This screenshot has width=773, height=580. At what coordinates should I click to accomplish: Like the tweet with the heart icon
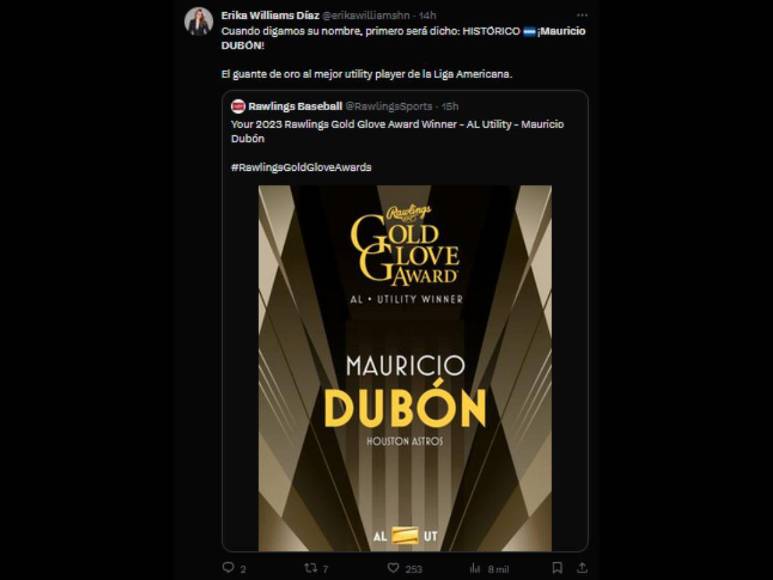point(393,568)
